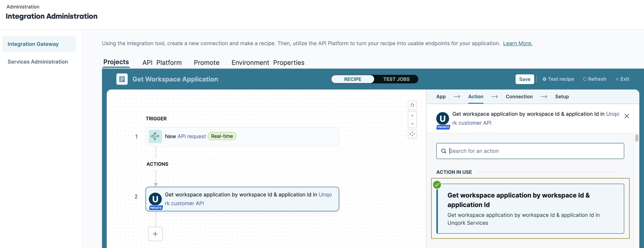644x248 pixels.
Task: Click the Real-time badge on the trigger
Action: click(222, 136)
